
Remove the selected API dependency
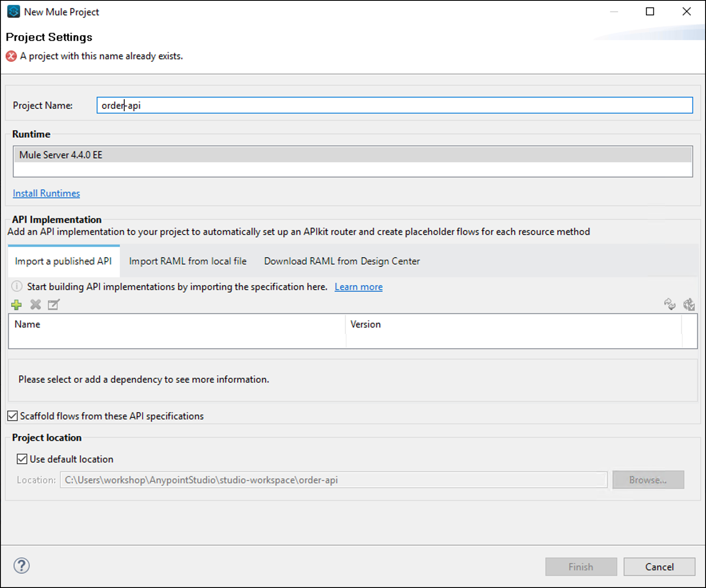click(x=36, y=305)
